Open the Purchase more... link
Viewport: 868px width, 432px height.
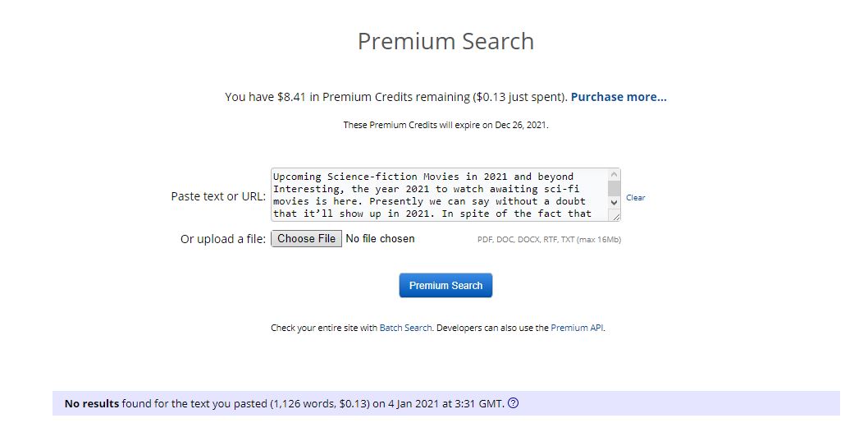click(619, 97)
